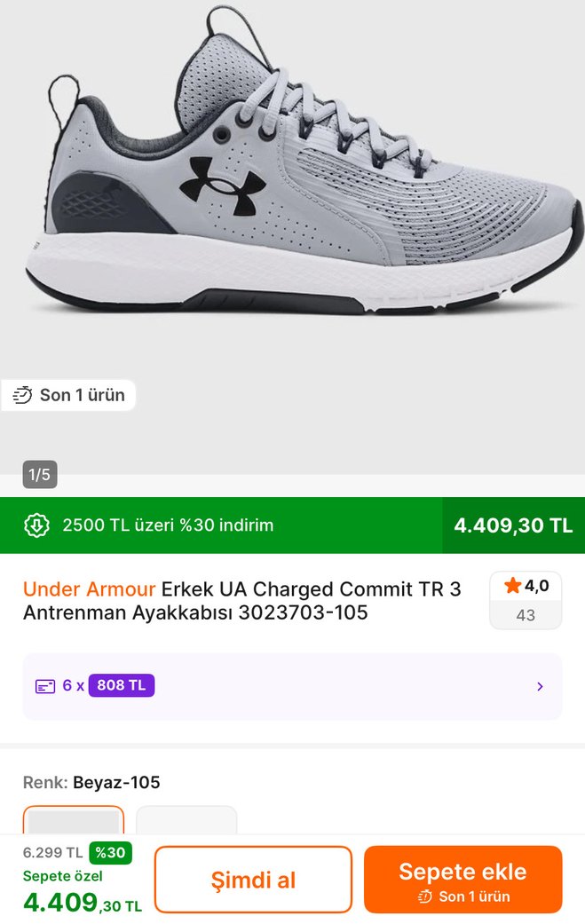
Task: Expand installment options with the right chevron
Action: [540, 686]
